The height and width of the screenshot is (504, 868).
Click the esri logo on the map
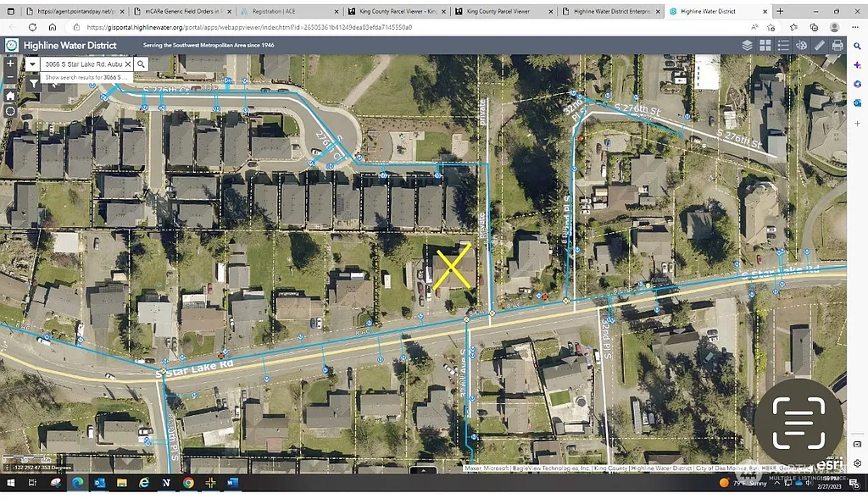coord(831,463)
